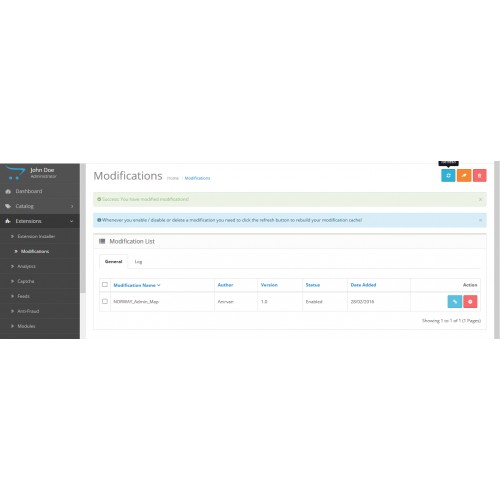The width and height of the screenshot is (500, 500).
Task: Close the blue refresh info alert
Action: [x=480, y=220]
